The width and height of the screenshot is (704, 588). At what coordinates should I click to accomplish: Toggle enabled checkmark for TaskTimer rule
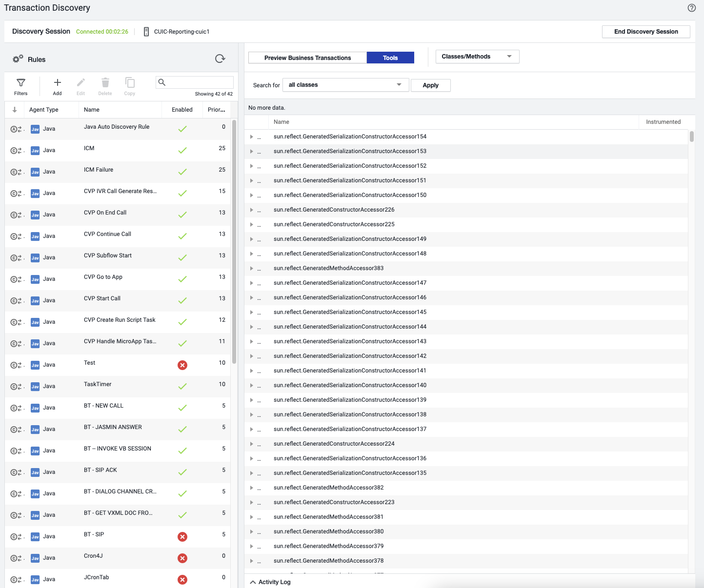[x=182, y=387]
